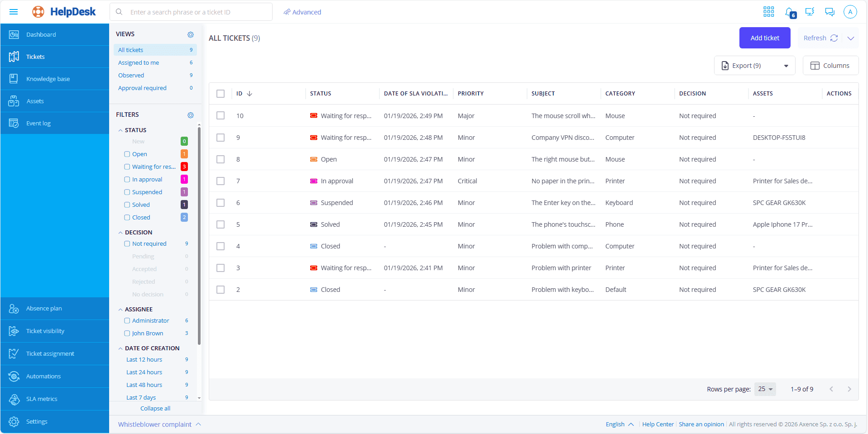This screenshot has height=434, width=868.
Task: Enable the John Brown assignee filter
Action: pos(127,334)
